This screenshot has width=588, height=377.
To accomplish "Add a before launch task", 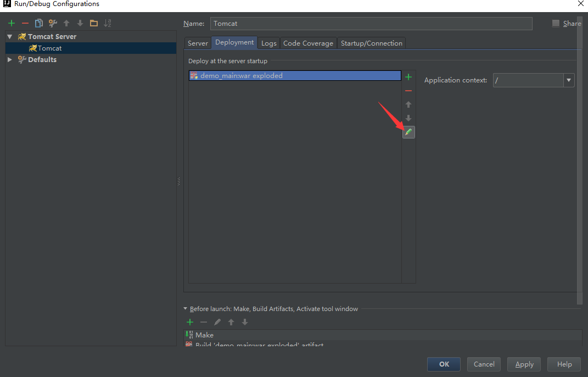I will 190,322.
